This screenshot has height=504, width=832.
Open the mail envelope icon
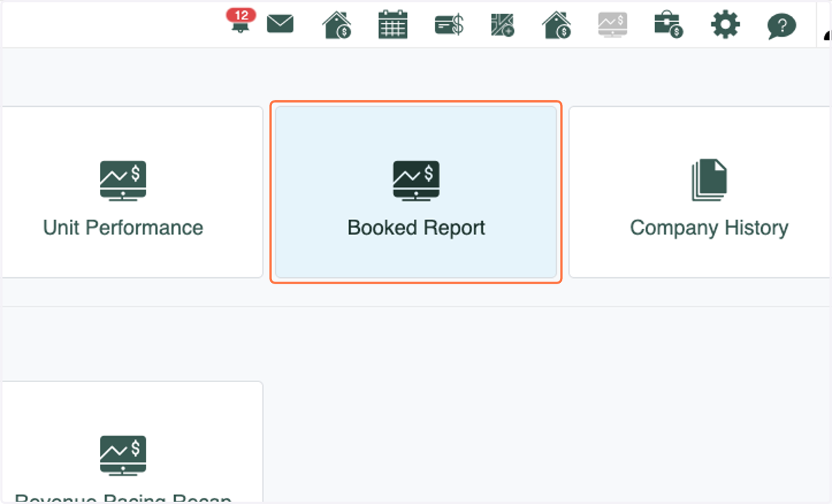(x=280, y=25)
